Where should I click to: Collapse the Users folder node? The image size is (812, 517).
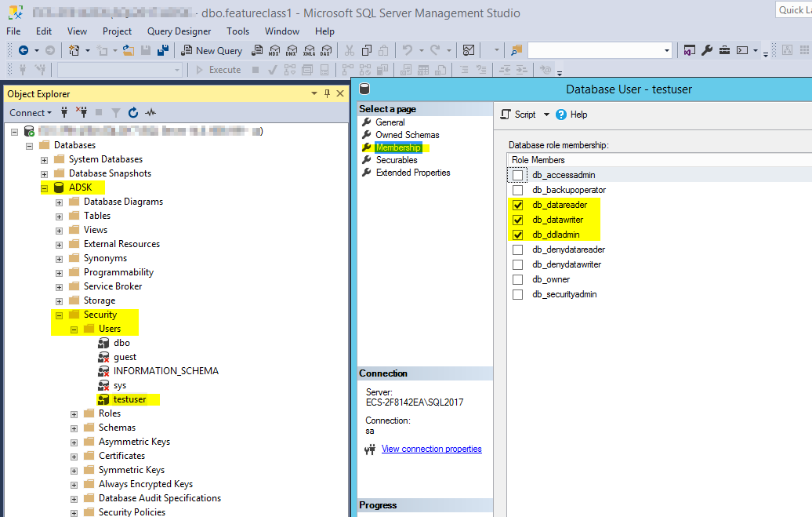point(74,329)
